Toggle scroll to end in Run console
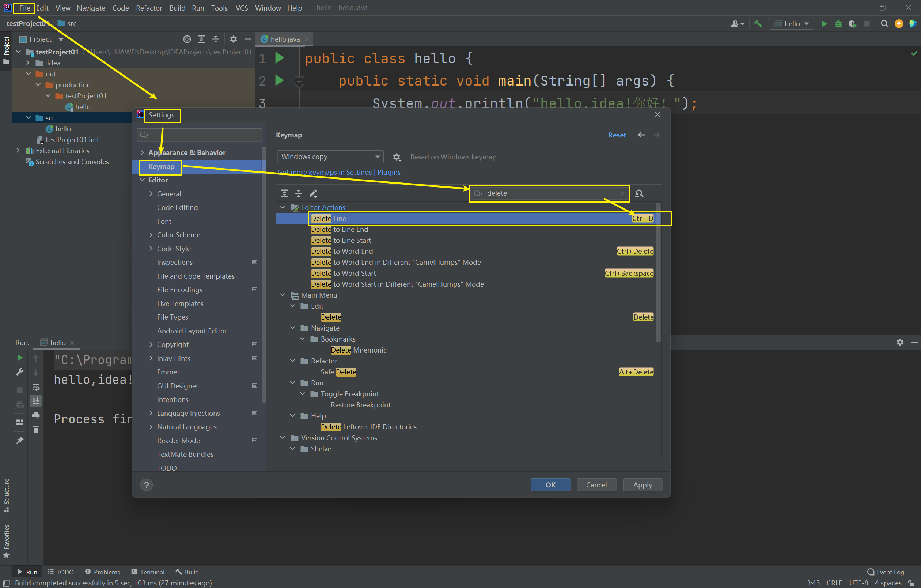Screen dimensions: 921x588 tap(35, 401)
